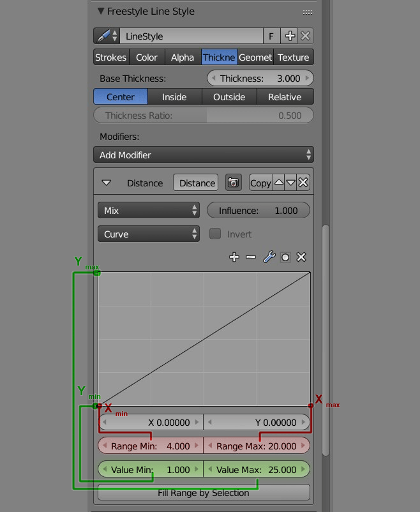Click the Value Max field
Image resolution: width=420 pixels, height=512 pixels.
tap(257, 469)
